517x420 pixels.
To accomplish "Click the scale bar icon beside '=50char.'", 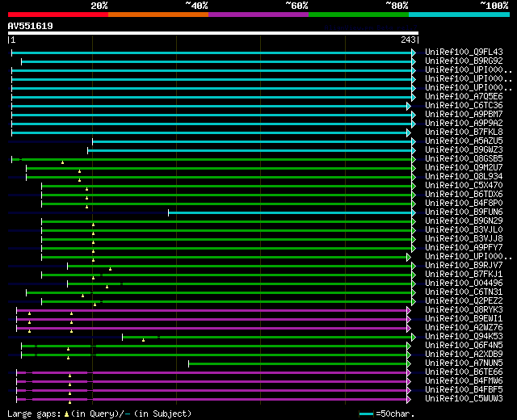I will click(x=367, y=414).
